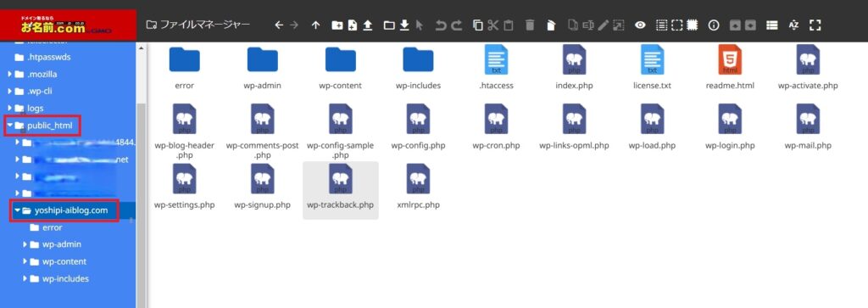Screen dimensions: 868x308
Task: Click the select none toolbar icon
Action: [x=676, y=25]
